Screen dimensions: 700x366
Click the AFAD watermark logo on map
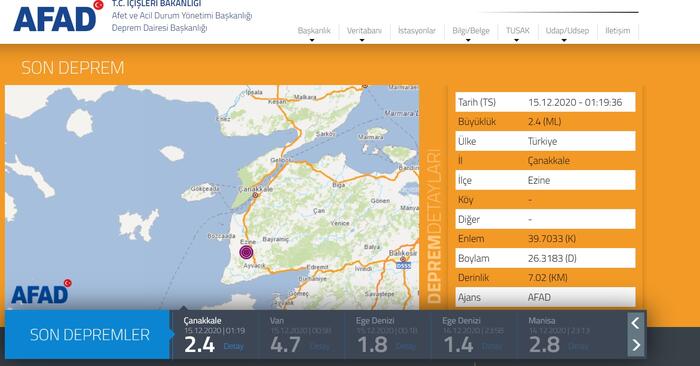[41, 292]
